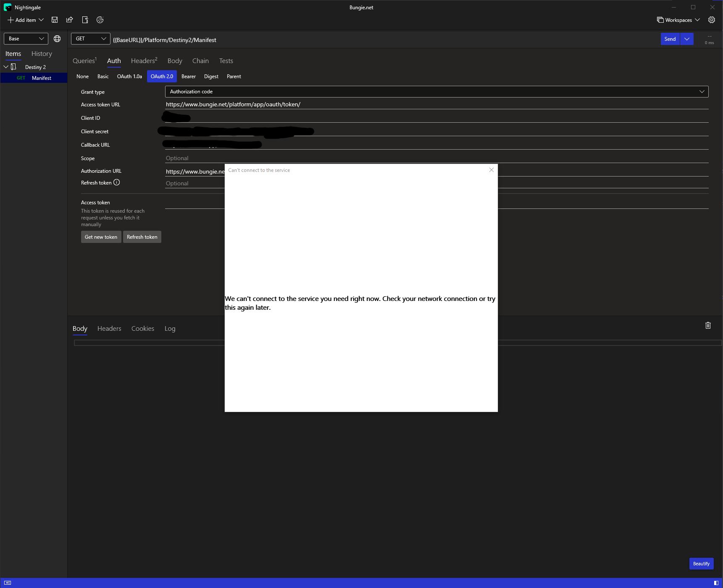Open the Tests tab
Image resolution: width=723 pixels, height=588 pixels.
[x=226, y=61]
